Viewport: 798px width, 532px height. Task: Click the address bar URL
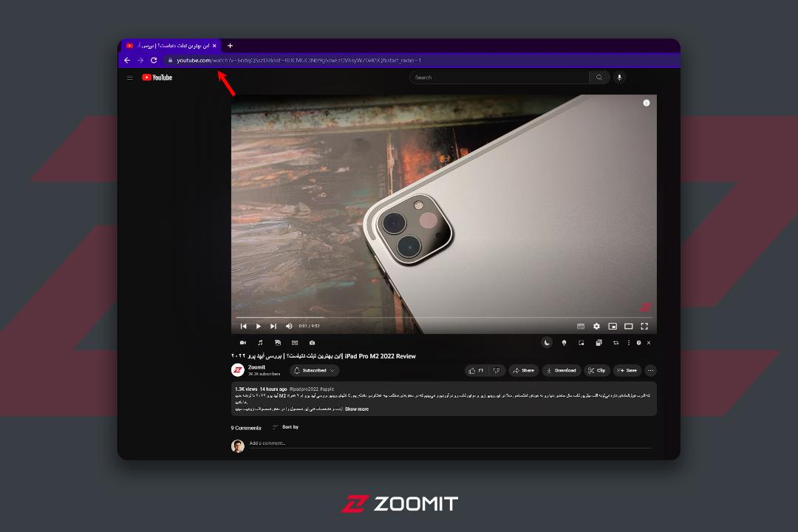tap(299, 60)
